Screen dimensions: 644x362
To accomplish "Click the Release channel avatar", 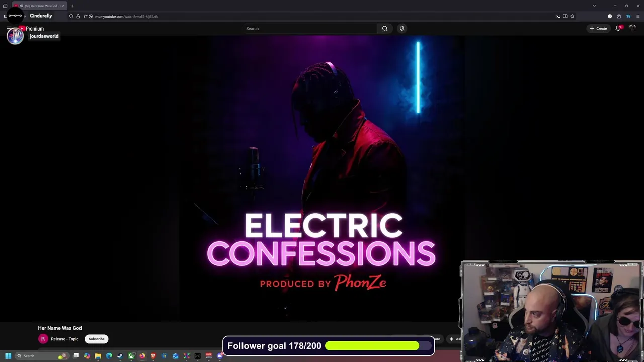I will (x=43, y=339).
